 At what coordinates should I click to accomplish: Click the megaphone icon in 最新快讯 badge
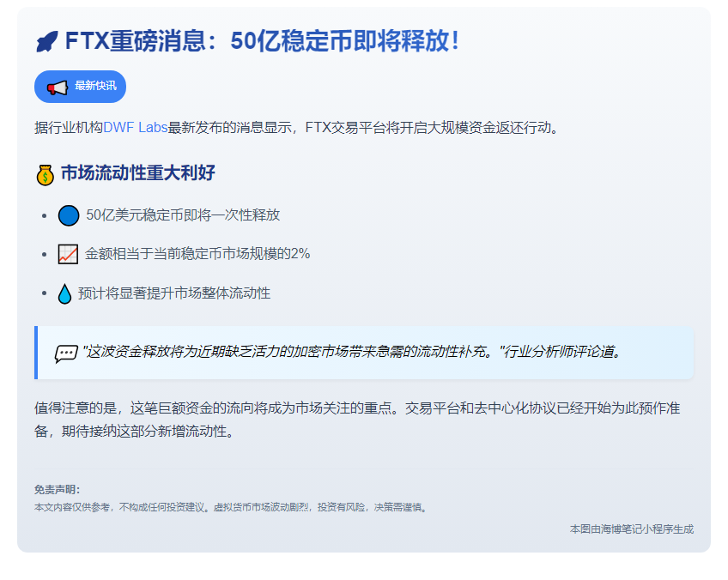click(x=58, y=88)
